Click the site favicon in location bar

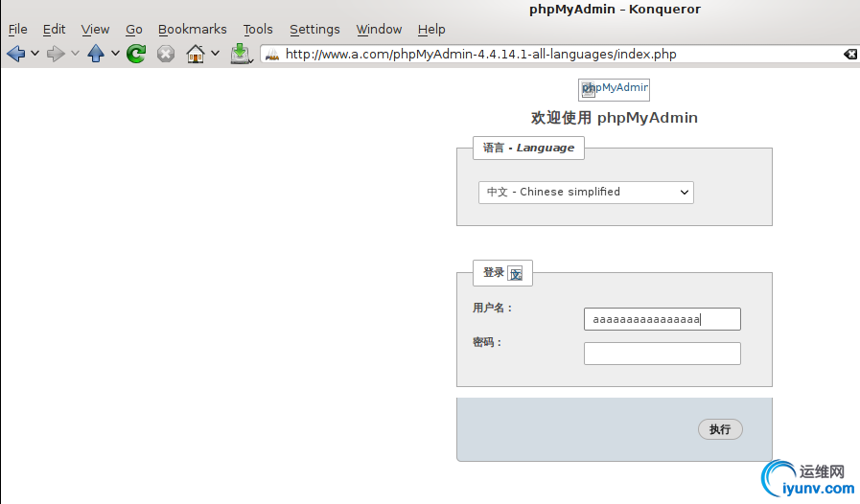[x=272, y=55]
